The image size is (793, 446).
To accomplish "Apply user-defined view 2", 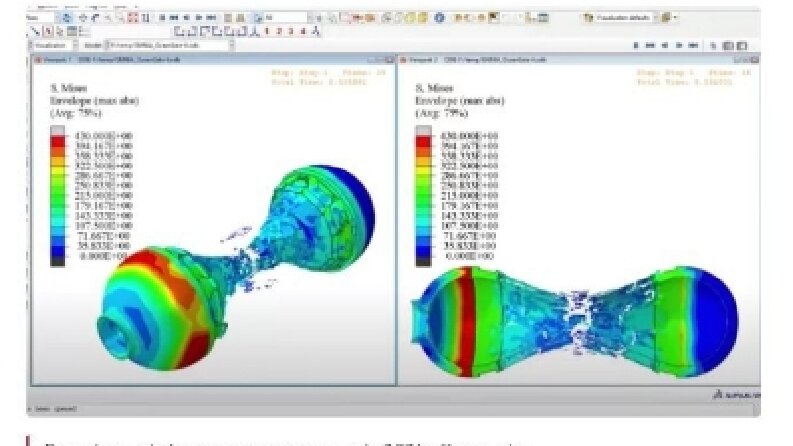I will coord(279,31).
